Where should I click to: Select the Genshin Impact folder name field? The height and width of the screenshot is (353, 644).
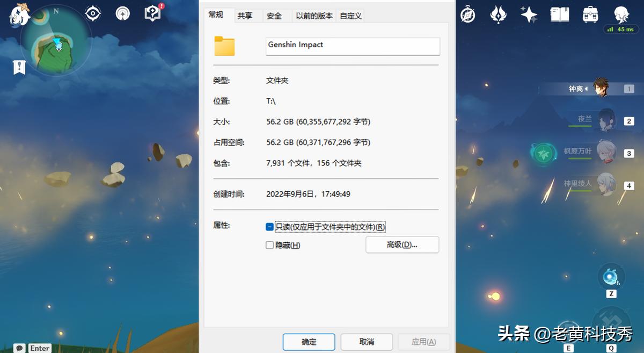353,46
